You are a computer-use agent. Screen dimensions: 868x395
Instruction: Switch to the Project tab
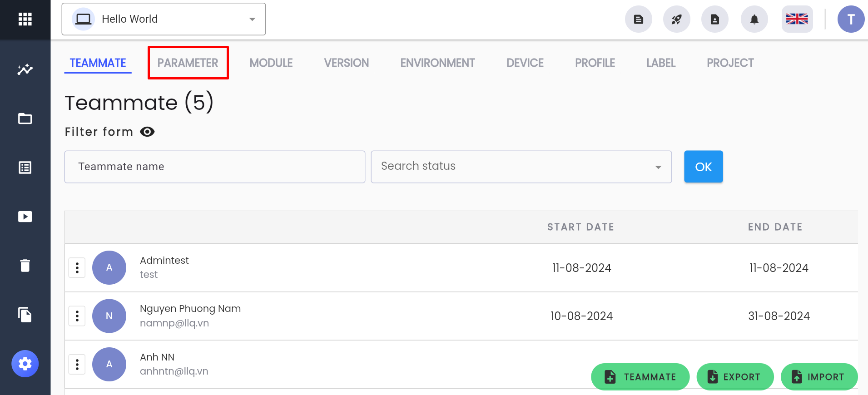click(x=730, y=63)
